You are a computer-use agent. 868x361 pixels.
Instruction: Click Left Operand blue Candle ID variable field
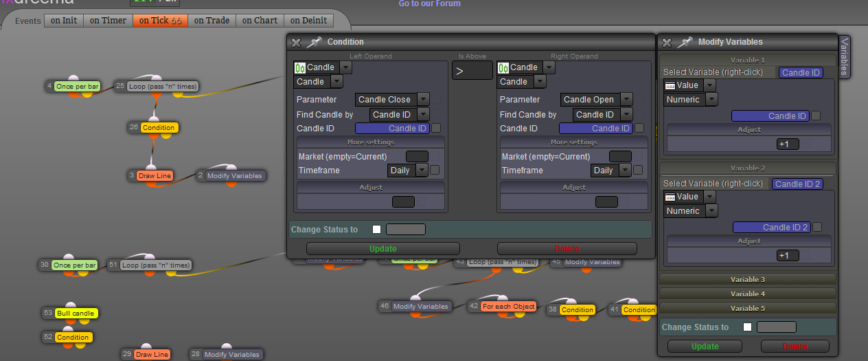(x=392, y=128)
